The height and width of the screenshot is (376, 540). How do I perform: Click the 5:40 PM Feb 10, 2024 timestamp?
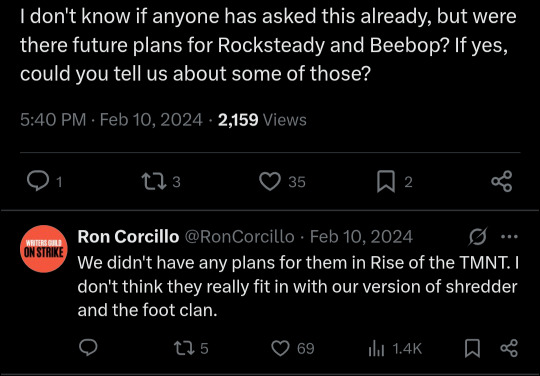pyautogui.click(x=111, y=120)
